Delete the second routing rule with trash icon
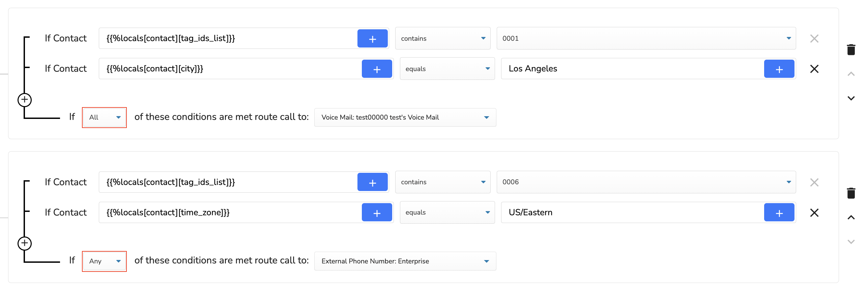Image resolution: width=868 pixels, height=285 pixels. [851, 193]
